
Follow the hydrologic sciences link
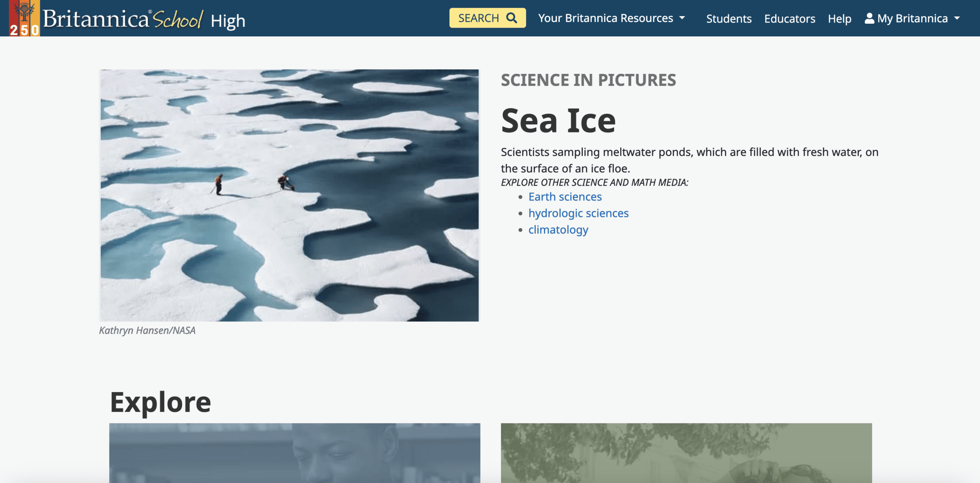click(578, 213)
